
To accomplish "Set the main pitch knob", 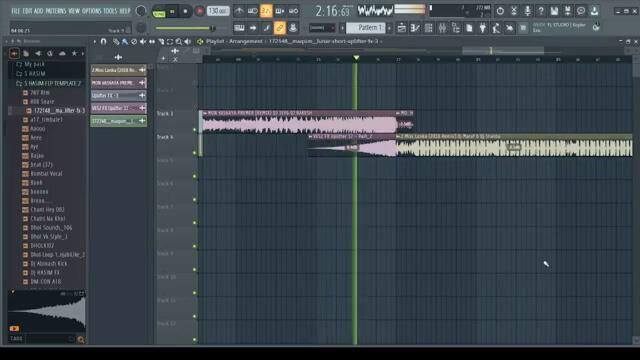I will tap(141, 28).
